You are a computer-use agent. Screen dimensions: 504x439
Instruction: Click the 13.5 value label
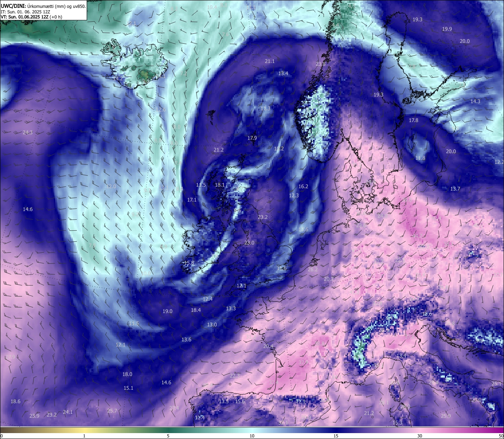(x=224, y=402)
